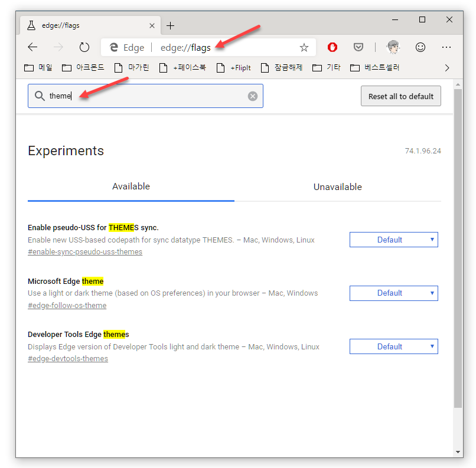Reload the page with the refresh icon
Image resolution: width=476 pixels, height=468 pixels.
[84, 47]
